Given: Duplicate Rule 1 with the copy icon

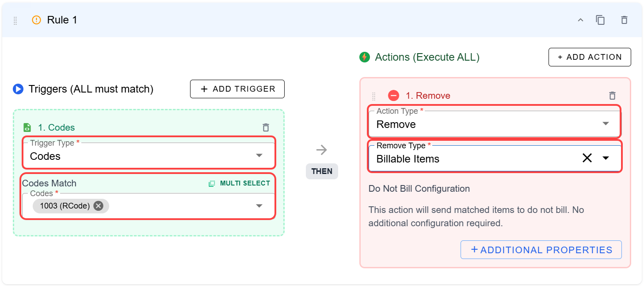Looking at the screenshot, I should click(600, 20).
